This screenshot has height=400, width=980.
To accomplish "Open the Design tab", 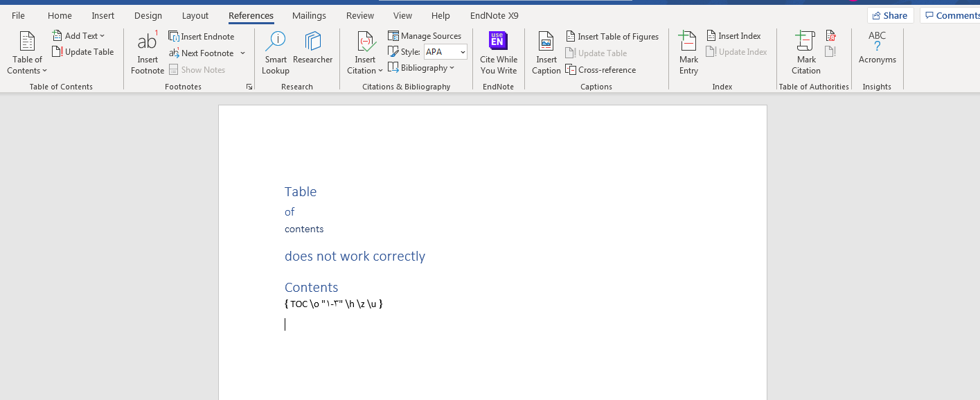I will point(148,15).
